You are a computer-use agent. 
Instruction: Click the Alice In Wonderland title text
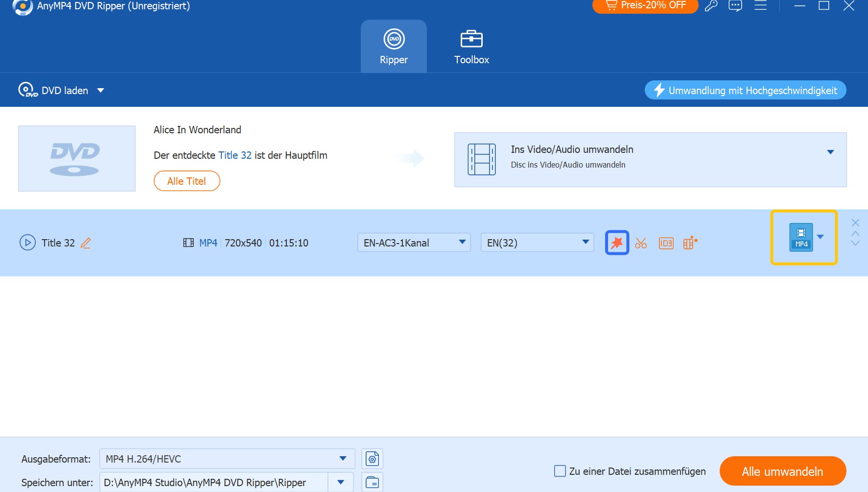197,130
